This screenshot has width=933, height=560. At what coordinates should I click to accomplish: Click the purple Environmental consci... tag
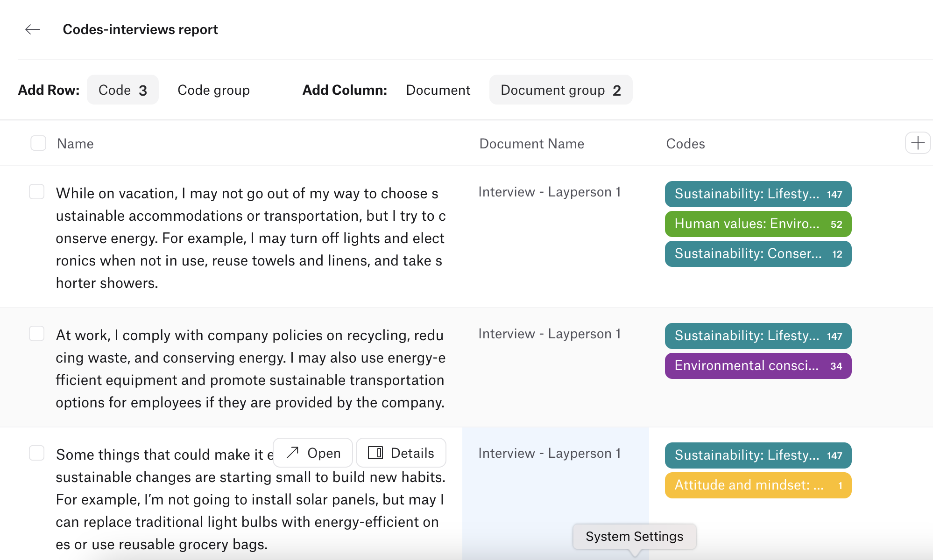[x=757, y=366]
